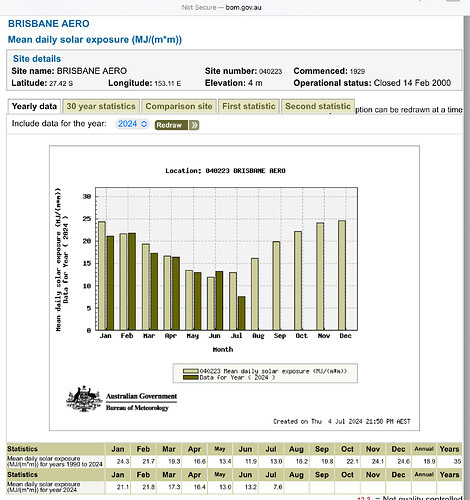This screenshot has height=500, width=470.
Task: Switch to the Yearly data tab
Action: pos(34,106)
